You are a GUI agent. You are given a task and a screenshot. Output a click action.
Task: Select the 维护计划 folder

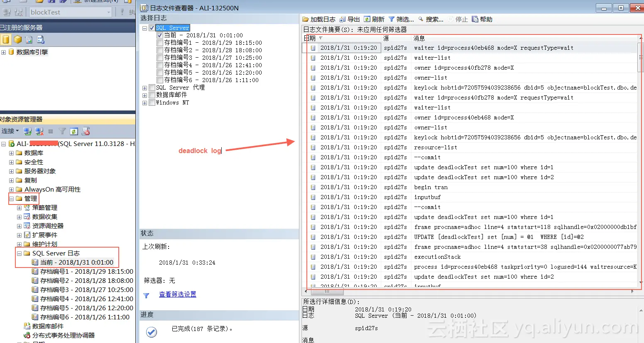(44, 244)
